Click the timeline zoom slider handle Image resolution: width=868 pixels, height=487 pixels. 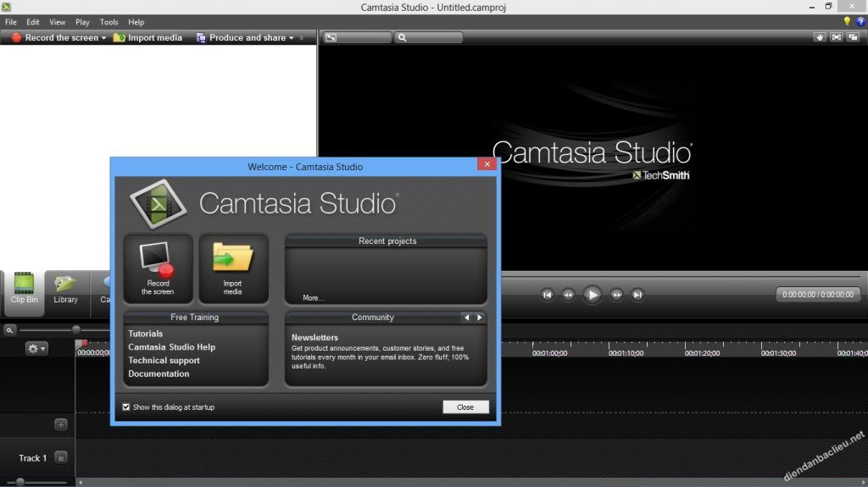pyautogui.click(x=76, y=329)
